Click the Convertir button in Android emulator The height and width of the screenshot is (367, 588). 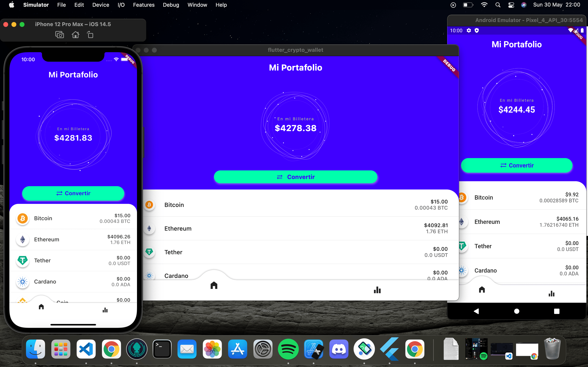point(517,165)
